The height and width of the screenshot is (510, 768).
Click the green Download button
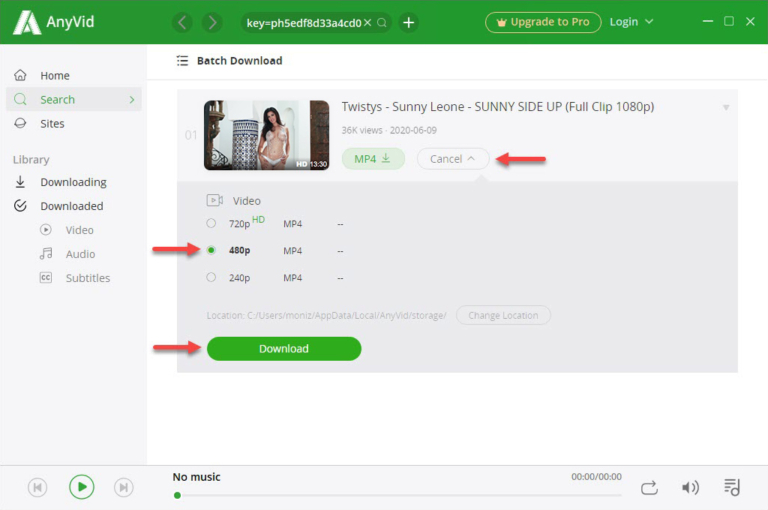click(x=284, y=349)
